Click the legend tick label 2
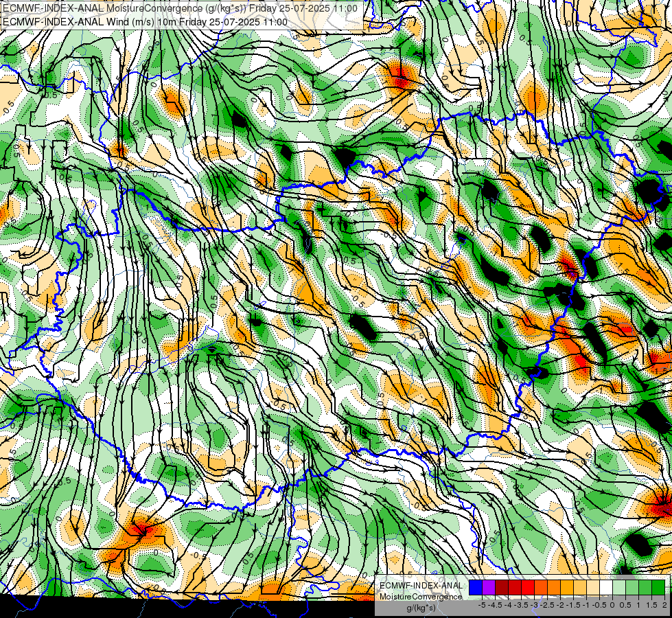 [664, 605]
